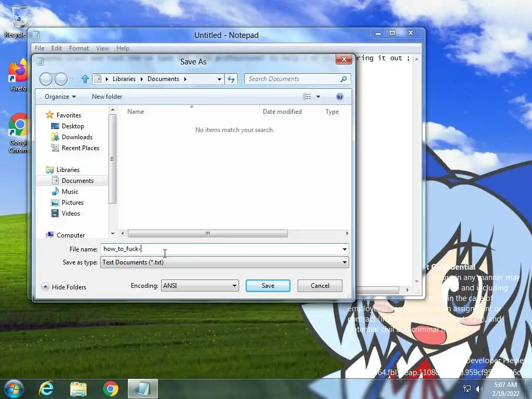Open File Explorer from the taskbar
Image resolution: width=532 pixels, height=399 pixels.
pyautogui.click(x=78, y=389)
